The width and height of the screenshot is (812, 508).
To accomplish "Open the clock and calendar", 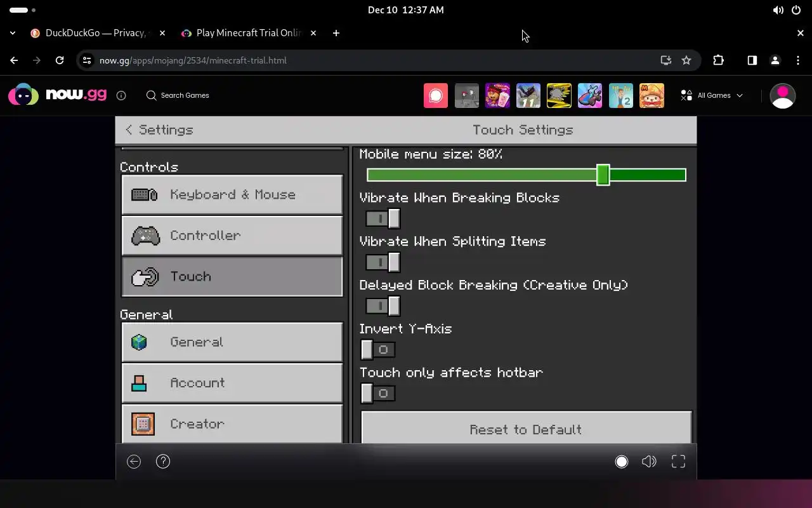I will click(406, 10).
